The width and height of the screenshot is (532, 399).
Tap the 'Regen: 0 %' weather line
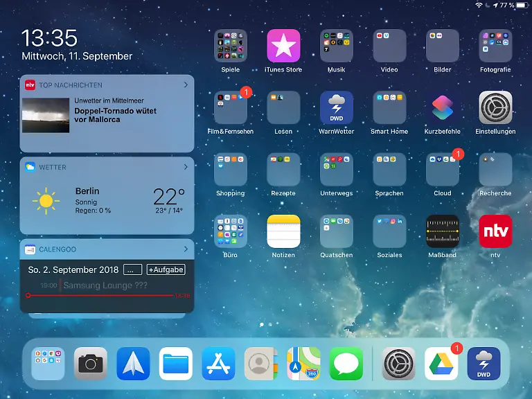pyautogui.click(x=93, y=211)
